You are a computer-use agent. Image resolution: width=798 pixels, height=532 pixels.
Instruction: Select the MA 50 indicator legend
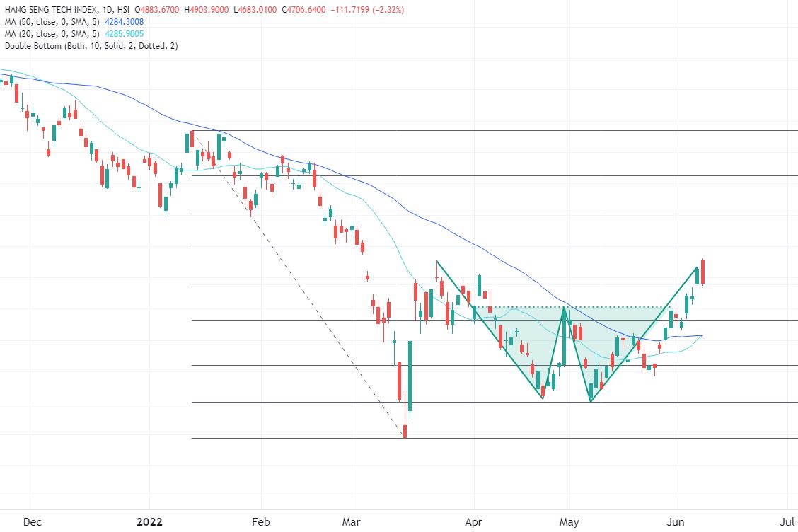52,22
